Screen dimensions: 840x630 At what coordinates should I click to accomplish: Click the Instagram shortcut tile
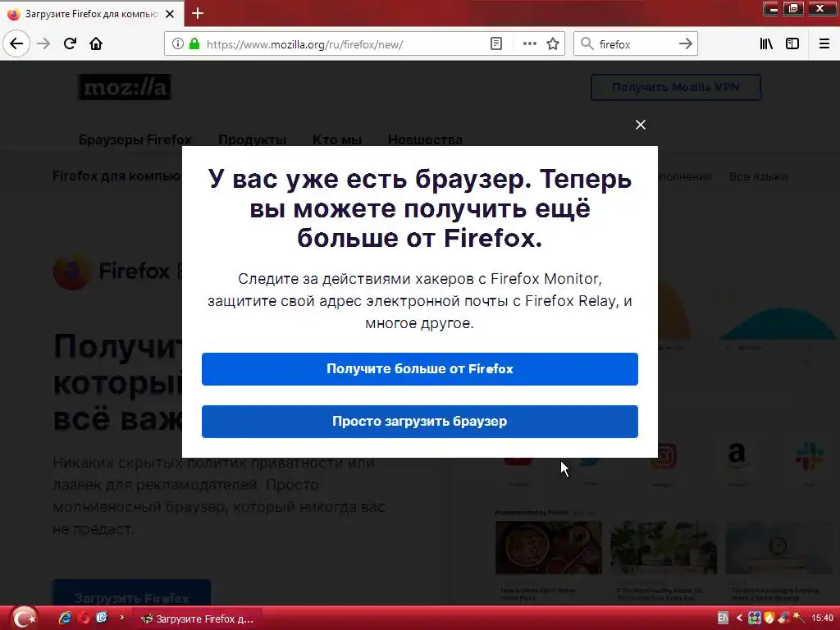coord(663,456)
